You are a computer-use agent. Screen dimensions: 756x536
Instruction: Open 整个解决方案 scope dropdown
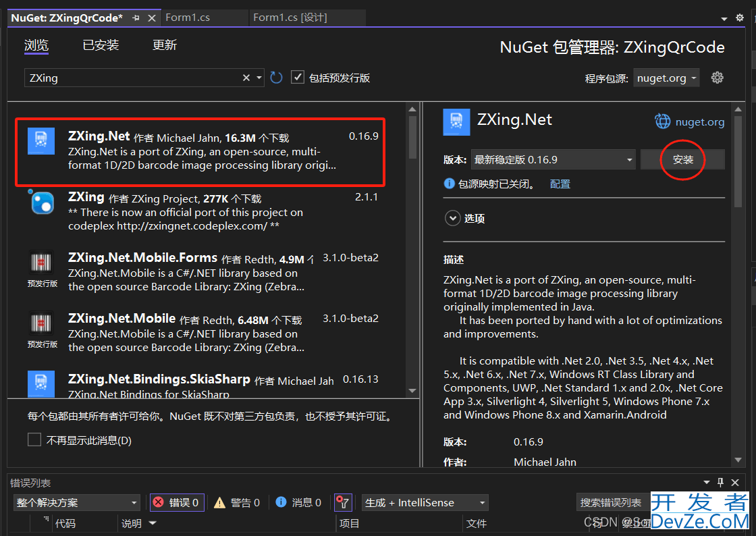77,503
